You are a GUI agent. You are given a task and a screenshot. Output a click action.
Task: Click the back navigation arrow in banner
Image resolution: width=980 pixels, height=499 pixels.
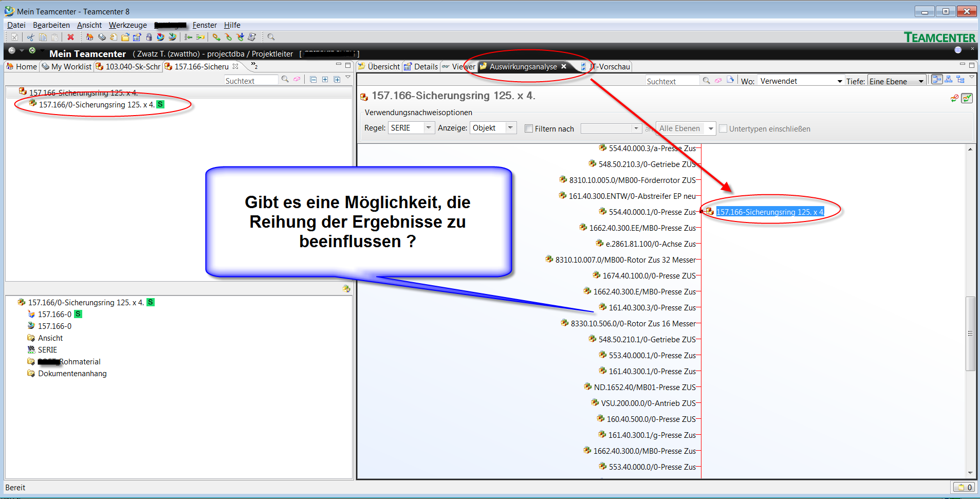pos(12,50)
